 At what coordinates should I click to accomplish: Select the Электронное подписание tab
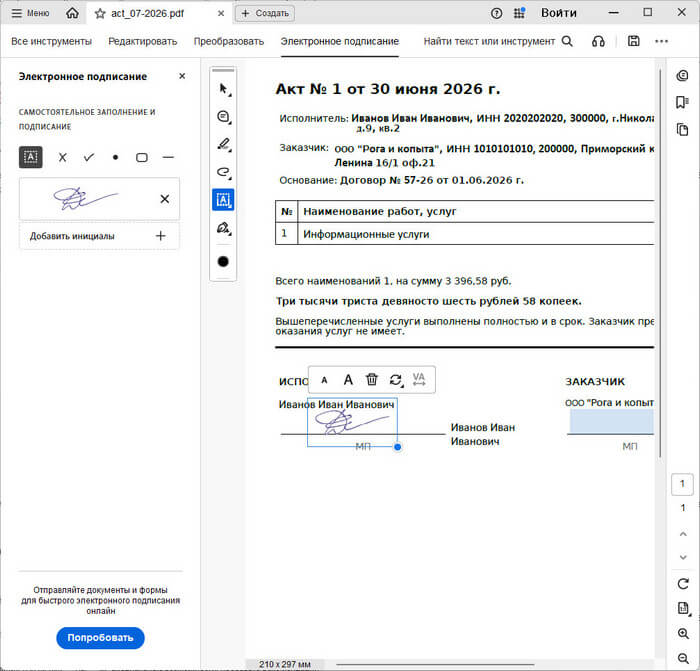point(339,41)
